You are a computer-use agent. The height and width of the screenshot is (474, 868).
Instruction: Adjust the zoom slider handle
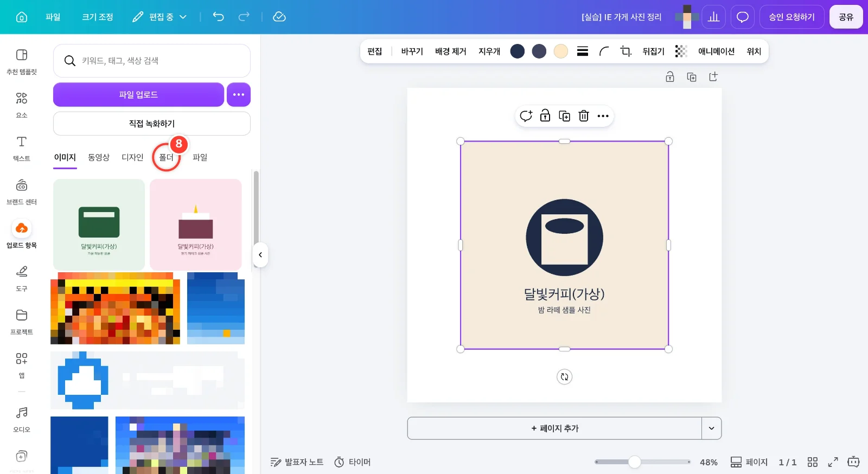[x=635, y=462]
